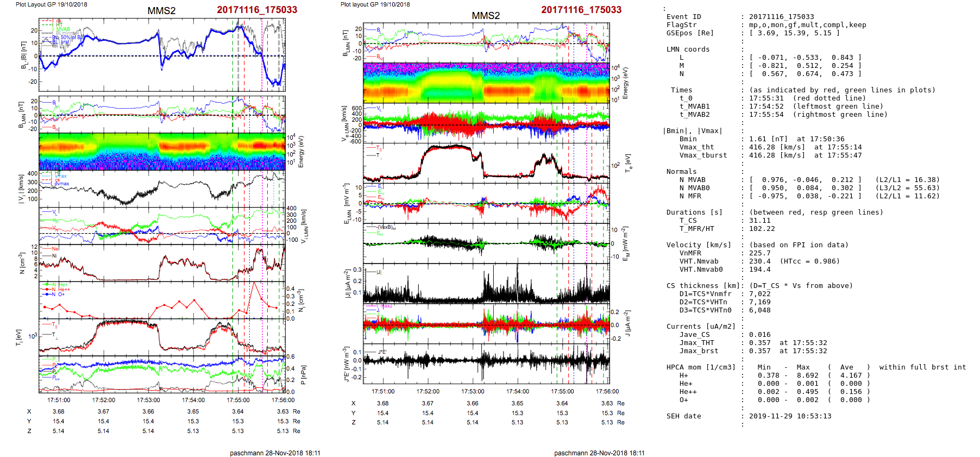Select the N MFR vector '[ -0.975, 0.038, -0.221 ]'
This screenshot has height=457, width=980.
tap(806, 196)
